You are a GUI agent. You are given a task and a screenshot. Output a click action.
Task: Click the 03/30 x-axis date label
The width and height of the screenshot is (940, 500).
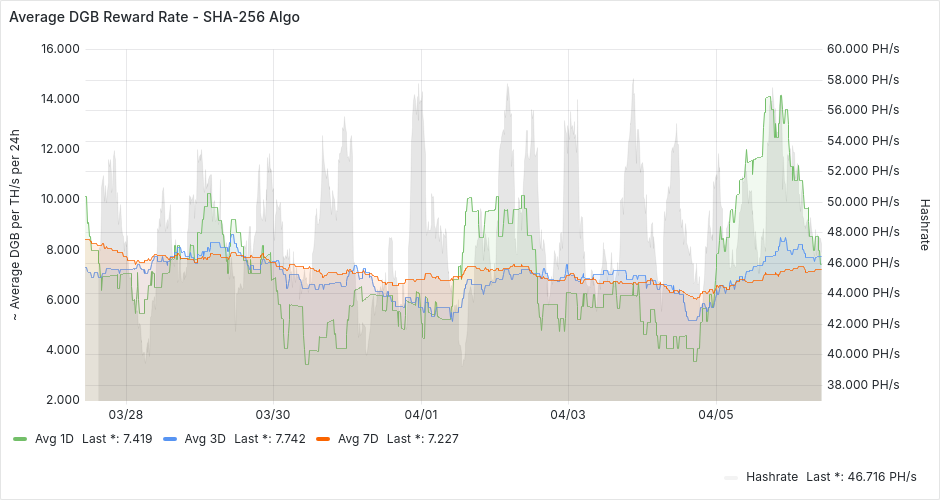click(x=273, y=414)
